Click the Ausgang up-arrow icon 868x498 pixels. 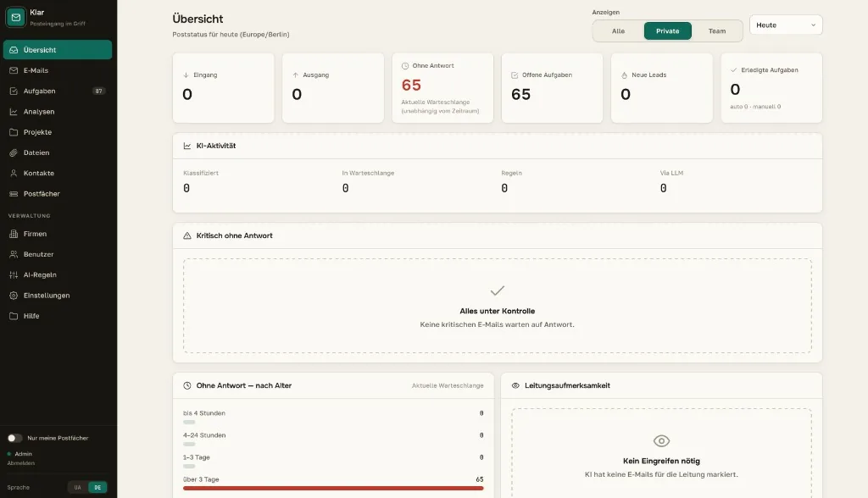tap(296, 75)
